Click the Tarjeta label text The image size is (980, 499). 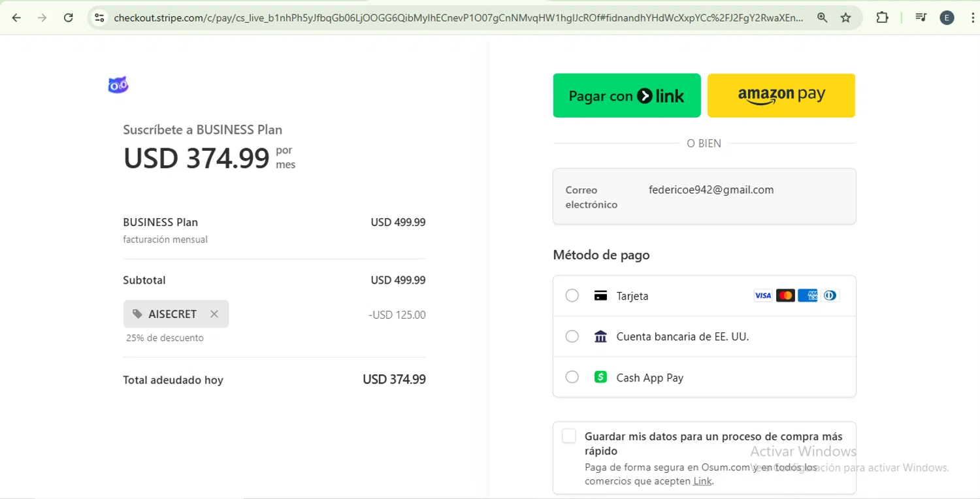click(x=632, y=296)
